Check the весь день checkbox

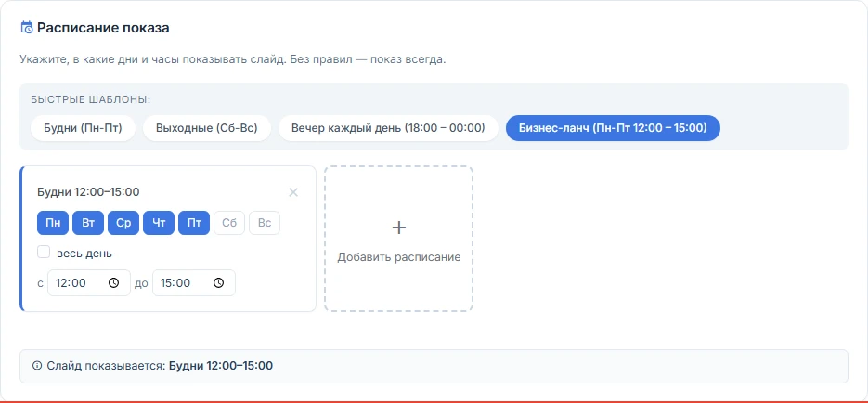pyautogui.click(x=44, y=253)
